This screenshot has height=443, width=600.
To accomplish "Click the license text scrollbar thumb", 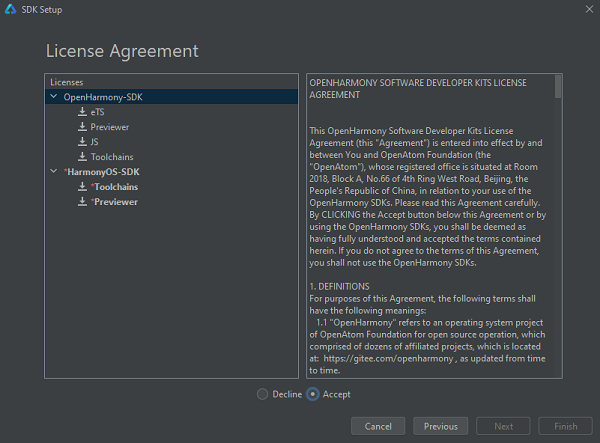I will [x=558, y=86].
